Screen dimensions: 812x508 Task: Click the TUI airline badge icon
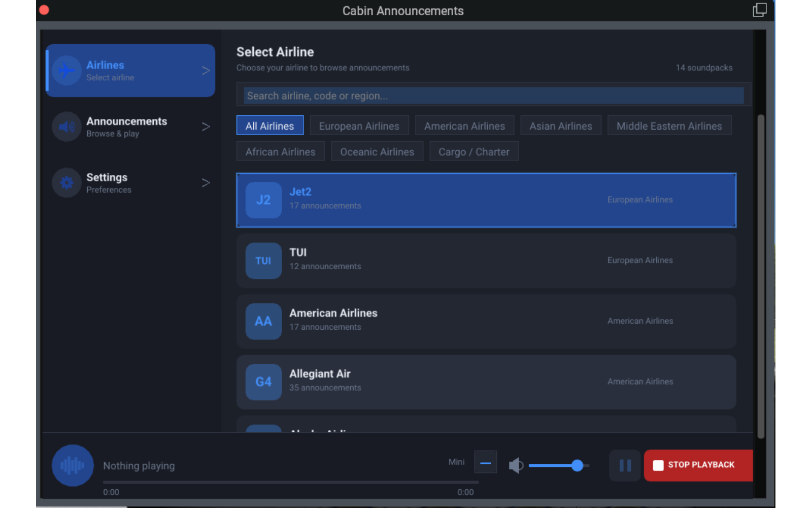pos(263,261)
